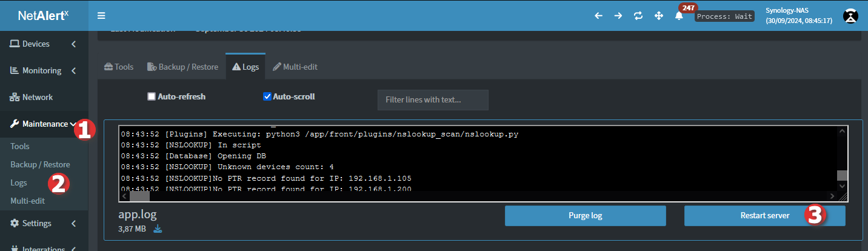Expand the Monitoring sidebar section

click(x=44, y=70)
